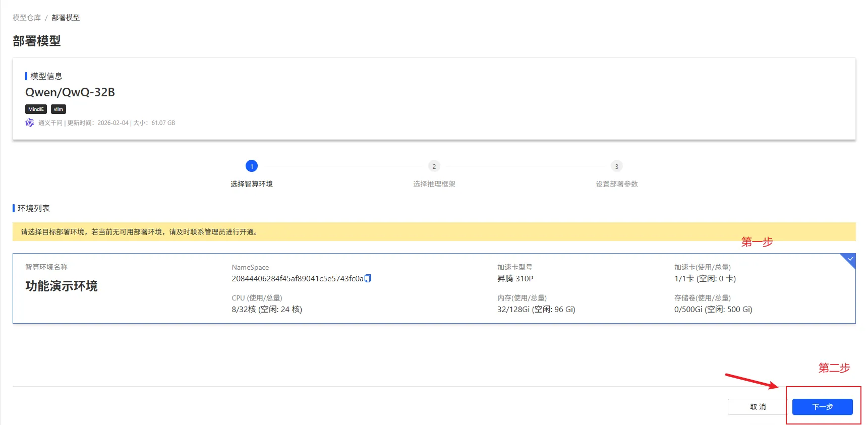Viewport: 868px width, 425px height.
Task: Select step 3 circle 设置部署参数
Action: click(616, 166)
